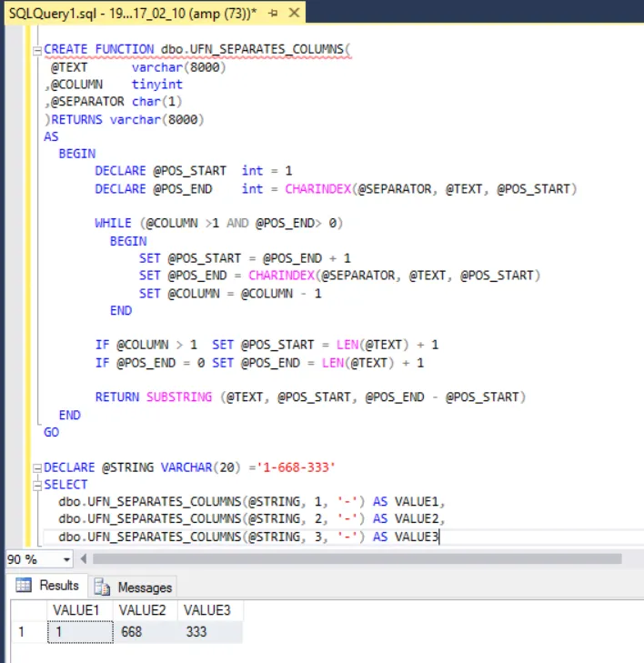This screenshot has height=663, width=644.
Task: Collapse the CREATE FUNCTION code block
Action: point(37,51)
